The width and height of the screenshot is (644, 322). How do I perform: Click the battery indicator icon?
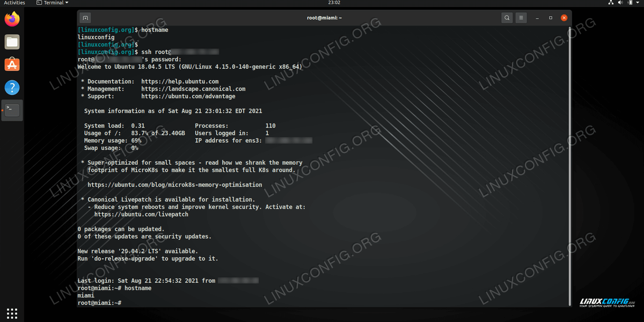630,3
